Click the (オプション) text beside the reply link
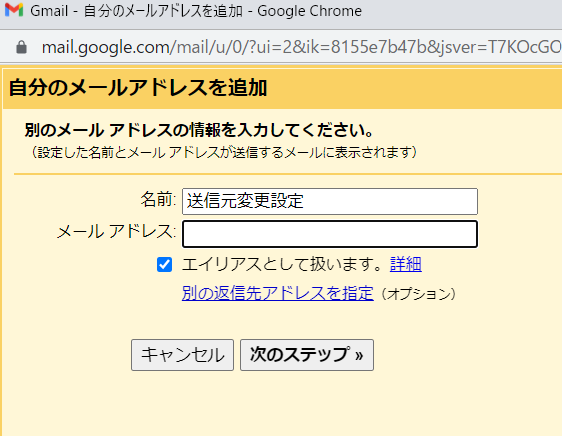Screen dimensions: 562x436 coord(418,294)
